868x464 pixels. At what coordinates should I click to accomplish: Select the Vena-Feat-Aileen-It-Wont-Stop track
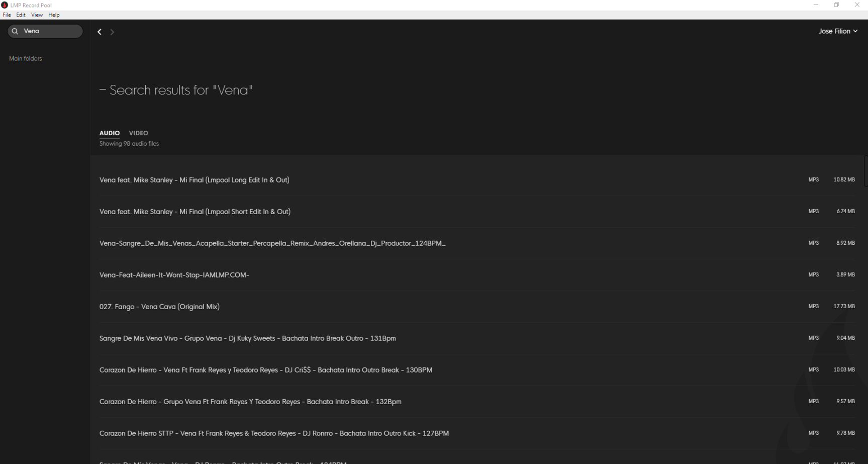[x=174, y=274]
